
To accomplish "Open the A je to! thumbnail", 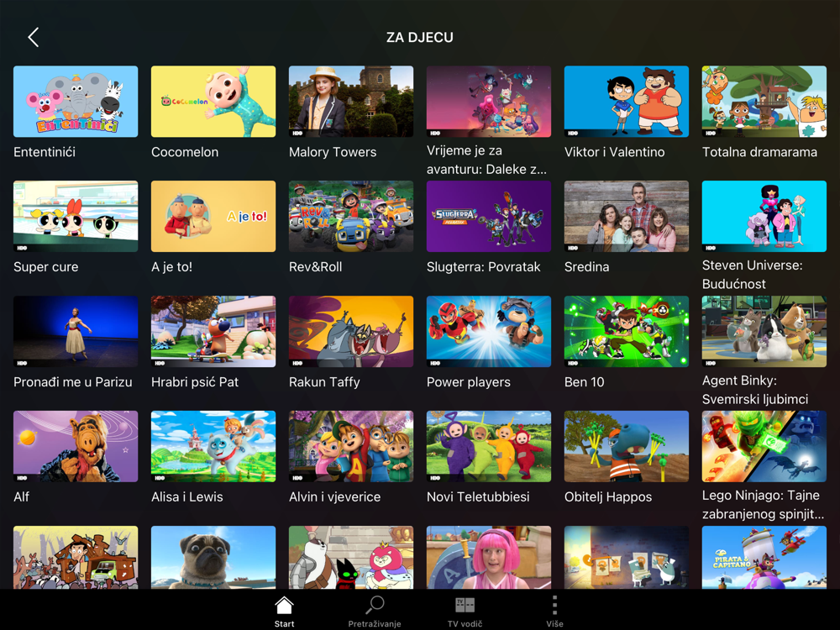I will (213, 216).
